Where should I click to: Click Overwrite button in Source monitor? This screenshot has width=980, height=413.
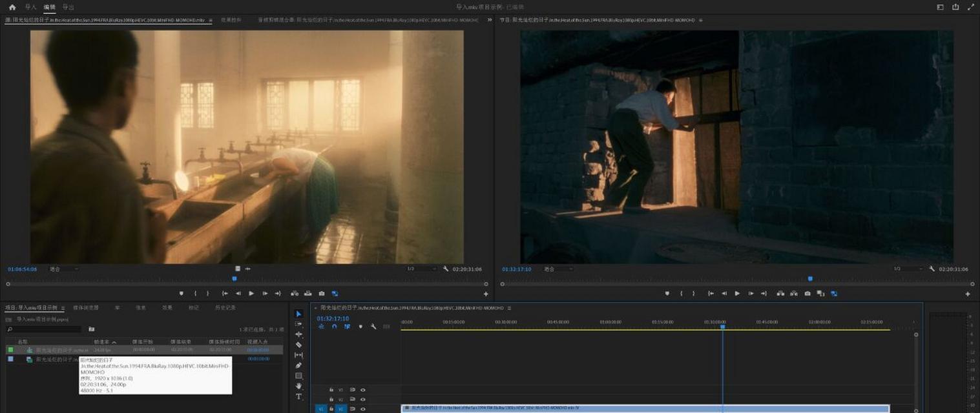pyautogui.click(x=308, y=293)
